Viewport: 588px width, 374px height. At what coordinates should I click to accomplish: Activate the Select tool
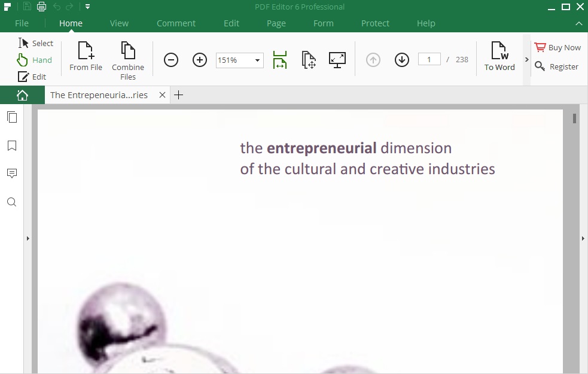pos(36,43)
